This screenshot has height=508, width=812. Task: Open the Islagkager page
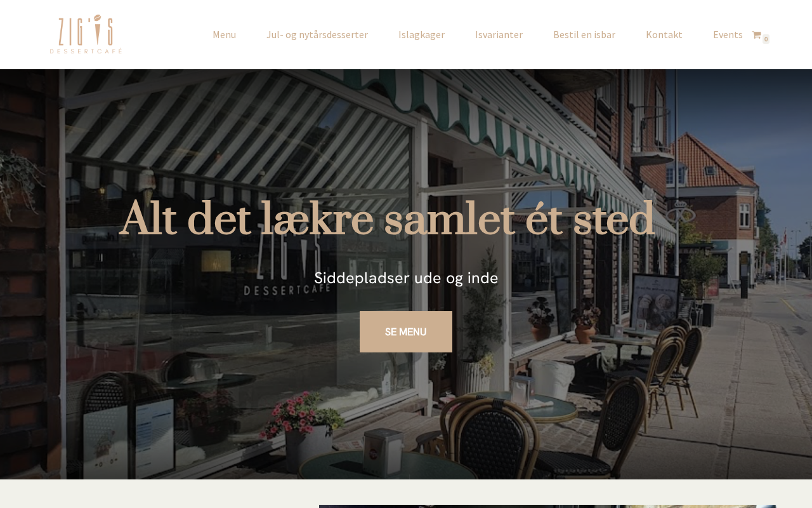(421, 35)
